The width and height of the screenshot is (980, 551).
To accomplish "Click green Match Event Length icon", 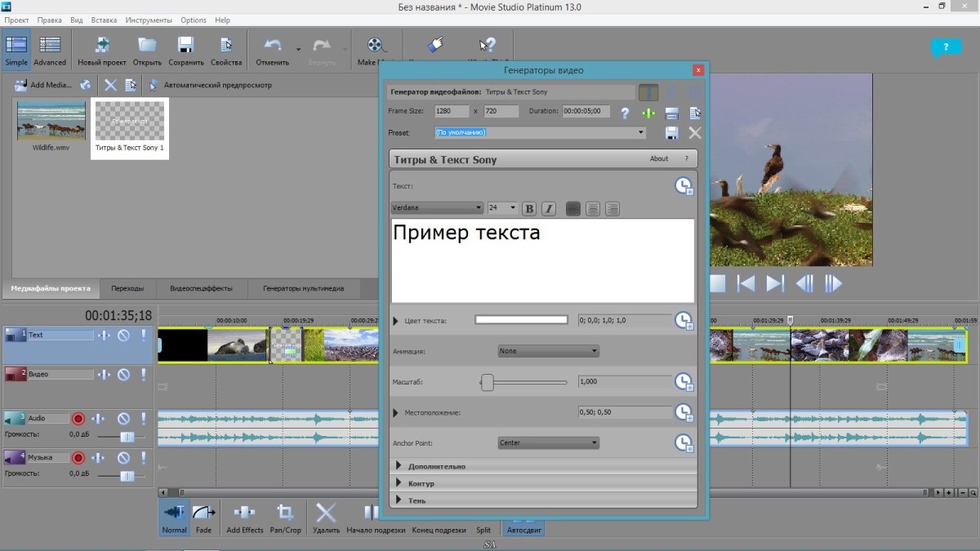I will 648,113.
